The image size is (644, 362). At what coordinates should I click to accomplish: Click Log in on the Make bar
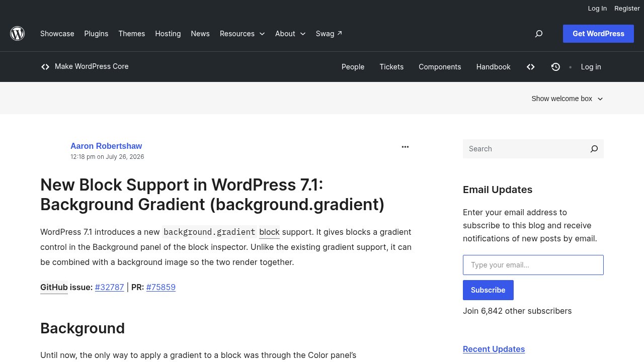click(x=591, y=67)
